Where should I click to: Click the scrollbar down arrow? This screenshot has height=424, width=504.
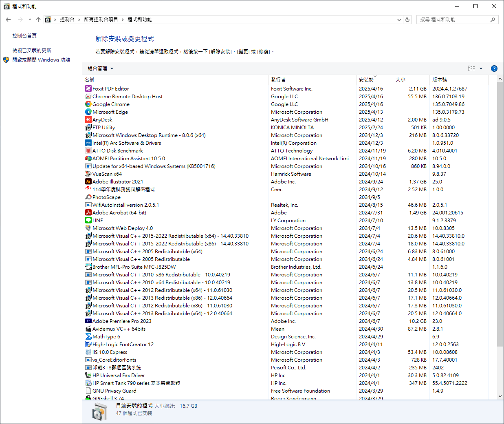tap(500, 396)
